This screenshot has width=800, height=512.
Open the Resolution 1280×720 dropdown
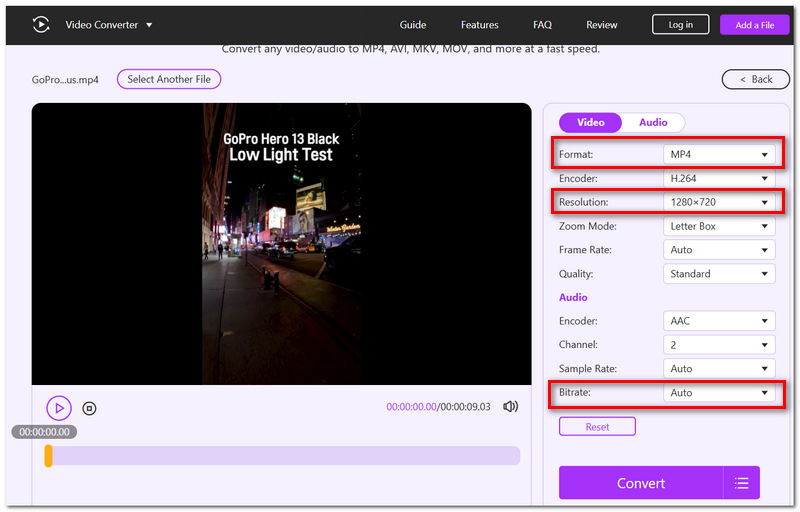click(x=719, y=202)
